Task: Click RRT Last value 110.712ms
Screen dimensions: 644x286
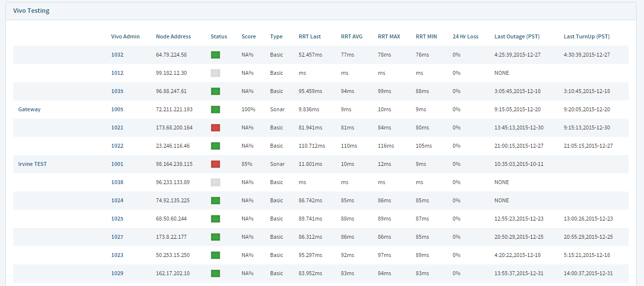Action: click(312, 146)
